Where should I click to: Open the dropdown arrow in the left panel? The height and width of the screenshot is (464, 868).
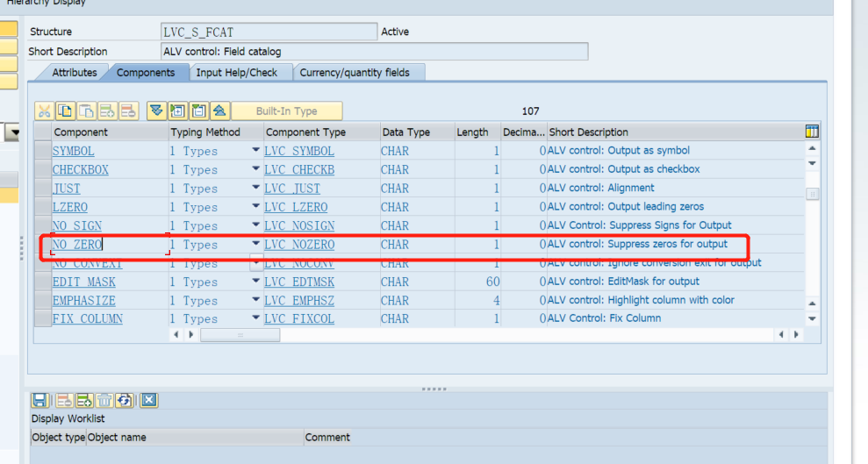click(14, 132)
